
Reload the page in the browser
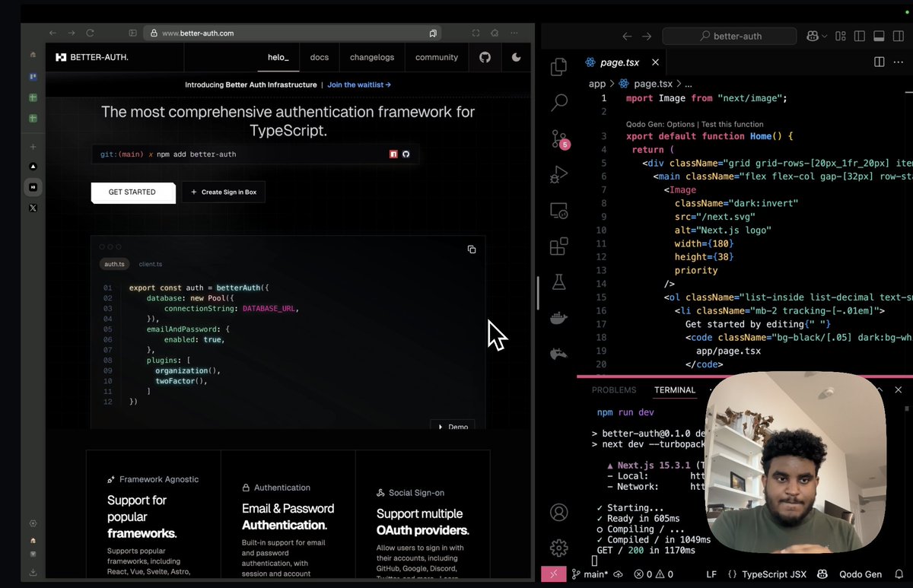(90, 33)
